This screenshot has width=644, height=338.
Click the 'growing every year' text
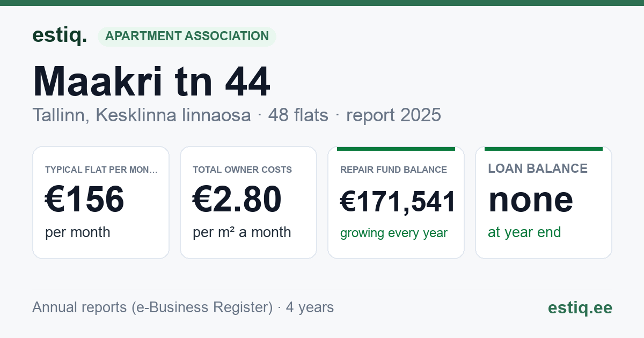394,233
